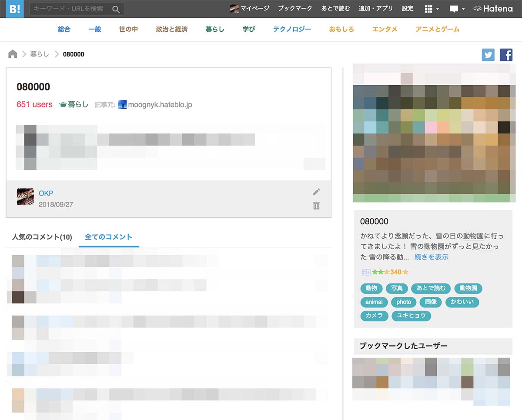Click the 暮らし category label with pot icon

(x=74, y=104)
